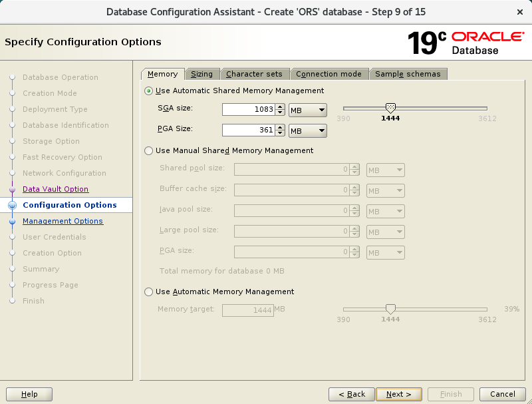Image resolution: width=532 pixels, height=404 pixels.
Task: Select Use Manual Shared Memory Management radio
Action: 148,150
